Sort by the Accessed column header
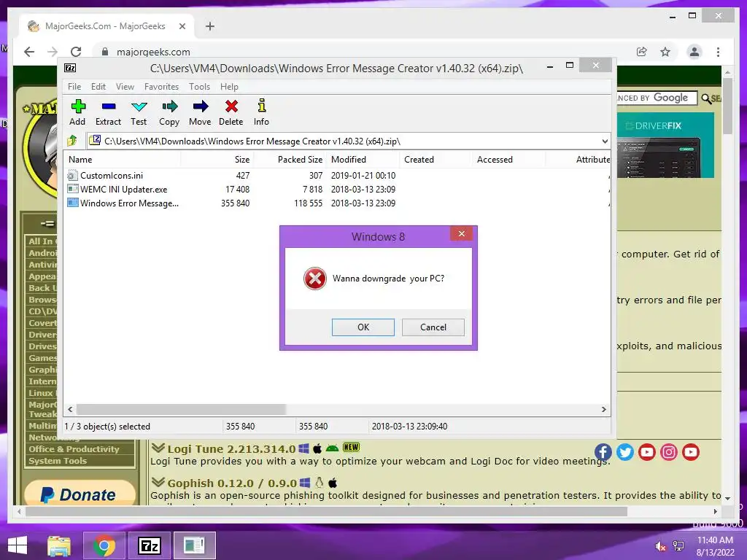The image size is (747, 560). click(508, 160)
